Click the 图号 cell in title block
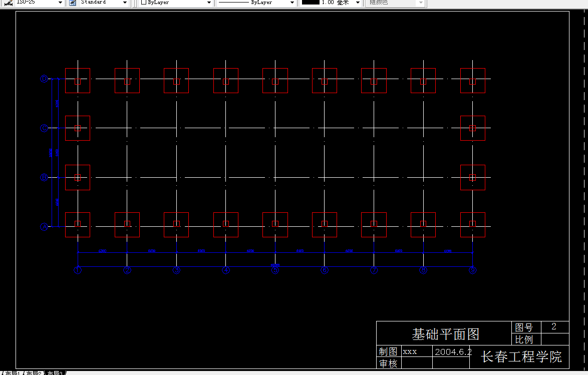Screen dimensions: 588x375 pos(524,327)
